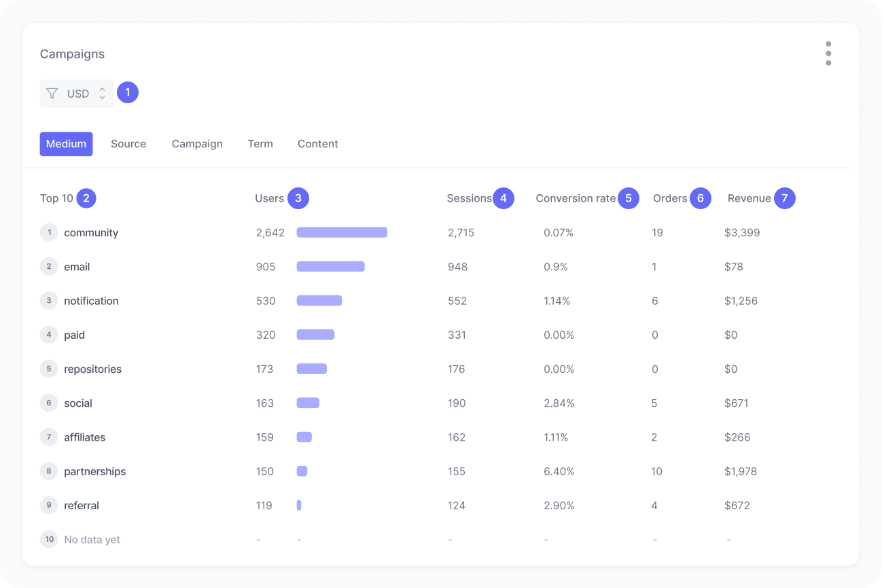
Task: Open the Campaign view
Action: tap(197, 143)
